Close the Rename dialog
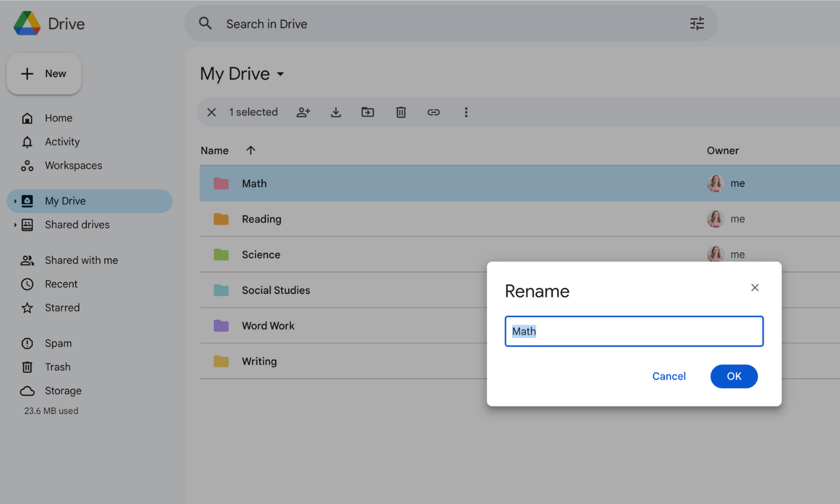The height and width of the screenshot is (504, 840). click(x=754, y=287)
